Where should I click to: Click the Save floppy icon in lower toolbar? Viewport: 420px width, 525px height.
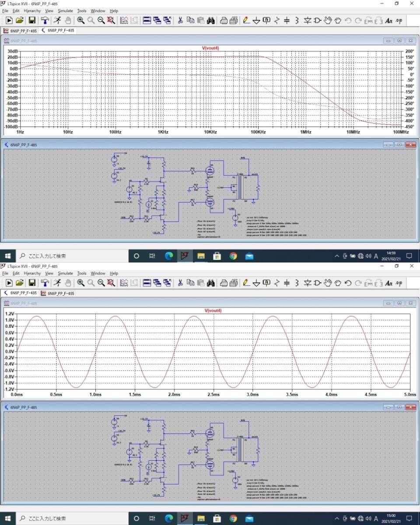[x=32, y=283]
